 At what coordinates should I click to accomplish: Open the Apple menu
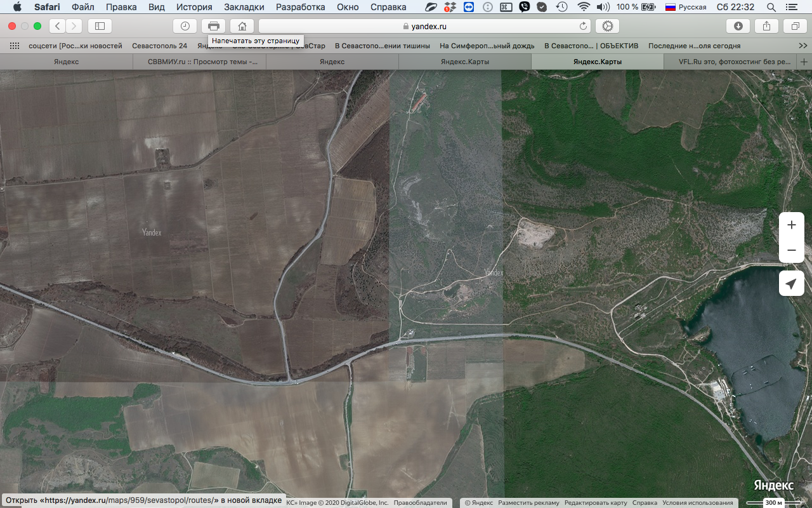coord(17,7)
